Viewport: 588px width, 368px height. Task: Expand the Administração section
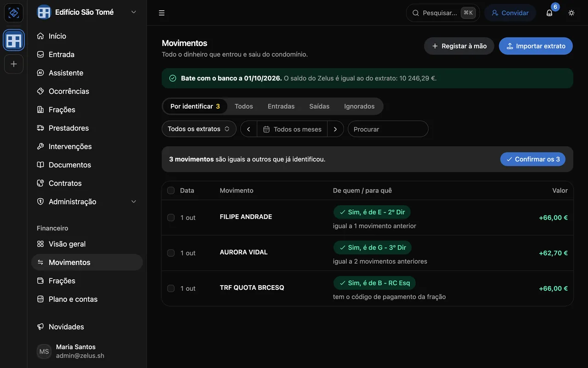click(87, 201)
